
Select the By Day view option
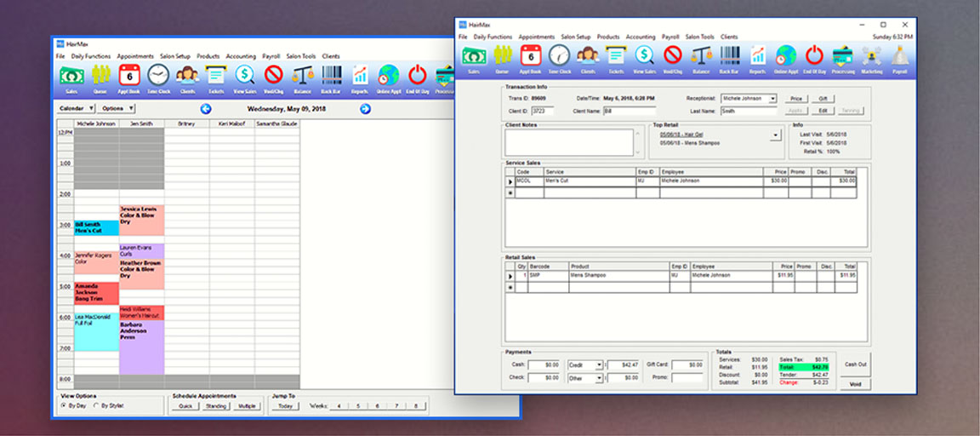pyautogui.click(x=64, y=406)
